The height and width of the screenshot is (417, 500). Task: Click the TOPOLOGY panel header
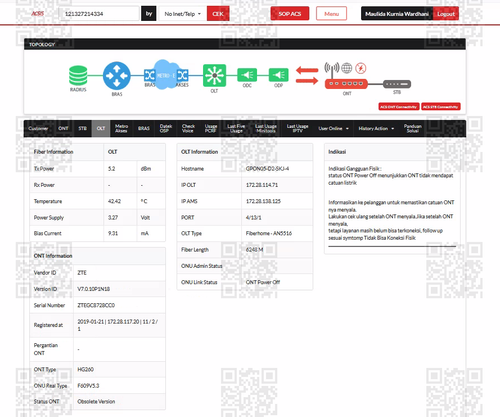(x=245, y=44)
